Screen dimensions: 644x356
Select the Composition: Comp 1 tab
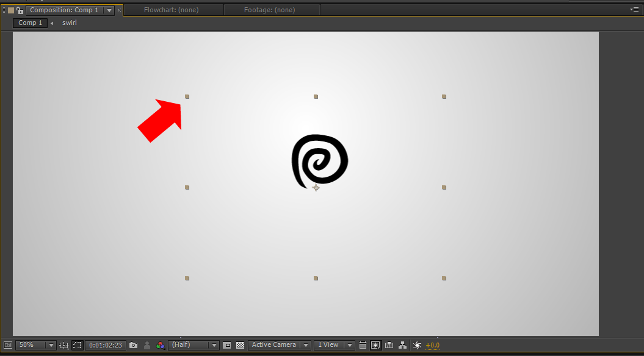pos(64,10)
